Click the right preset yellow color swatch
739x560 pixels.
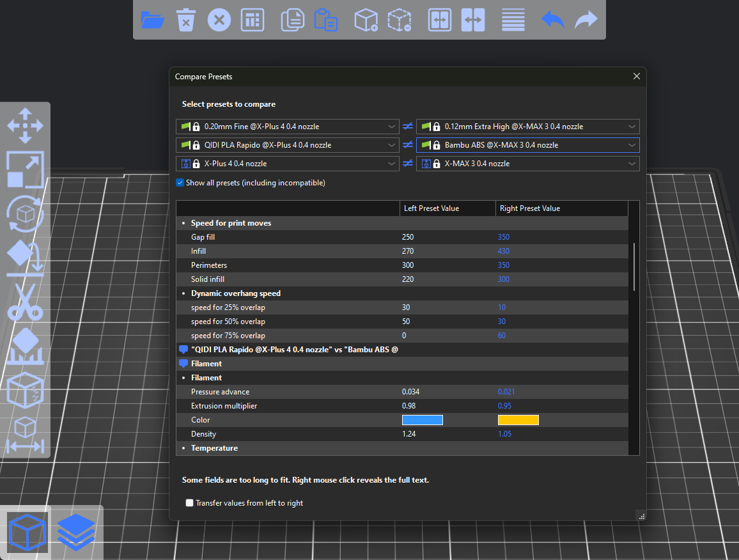click(x=518, y=420)
